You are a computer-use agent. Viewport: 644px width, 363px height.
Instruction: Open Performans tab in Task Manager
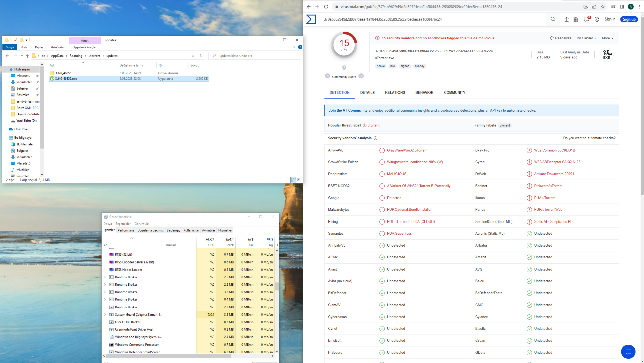[126, 230]
